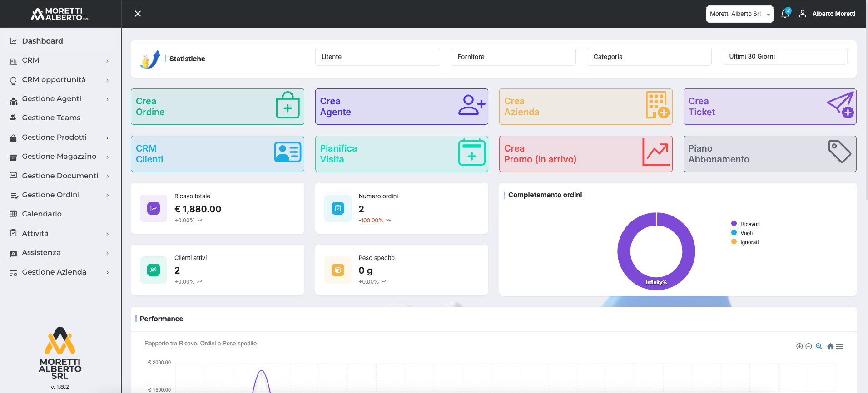Image resolution: width=868 pixels, height=393 pixels.
Task: Open Dashboard in the sidebar
Action: (42, 41)
